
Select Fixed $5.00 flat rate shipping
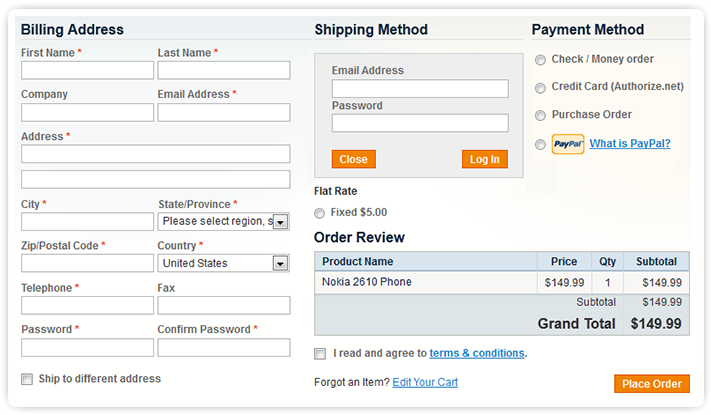coord(320,213)
